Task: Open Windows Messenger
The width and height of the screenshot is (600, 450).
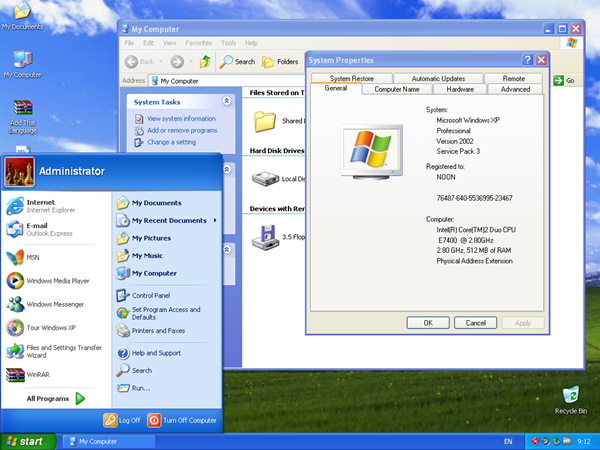Action: pyautogui.click(x=45, y=304)
